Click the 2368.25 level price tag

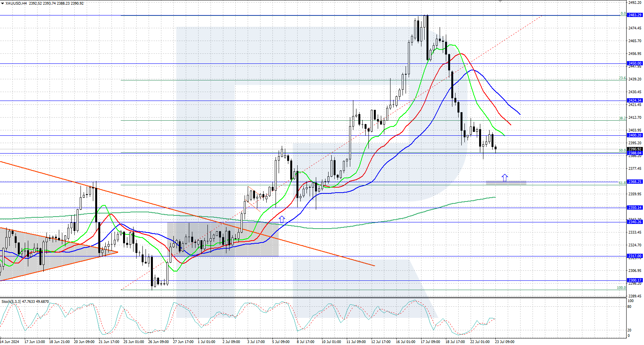point(635,182)
